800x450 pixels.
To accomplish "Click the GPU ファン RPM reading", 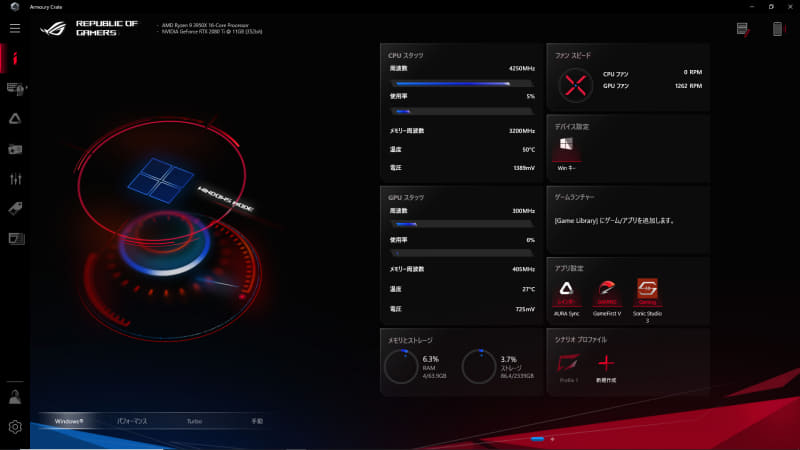I will pos(688,86).
